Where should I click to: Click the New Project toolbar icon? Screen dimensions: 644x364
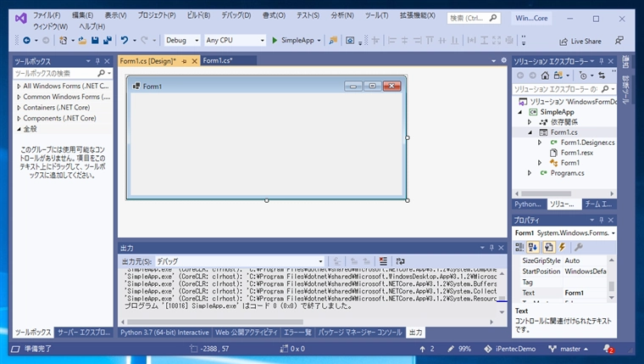pyautogui.click(x=63, y=41)
